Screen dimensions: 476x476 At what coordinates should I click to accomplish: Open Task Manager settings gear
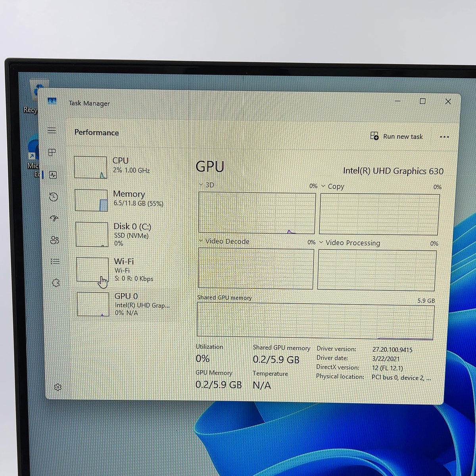click(58, 387)
